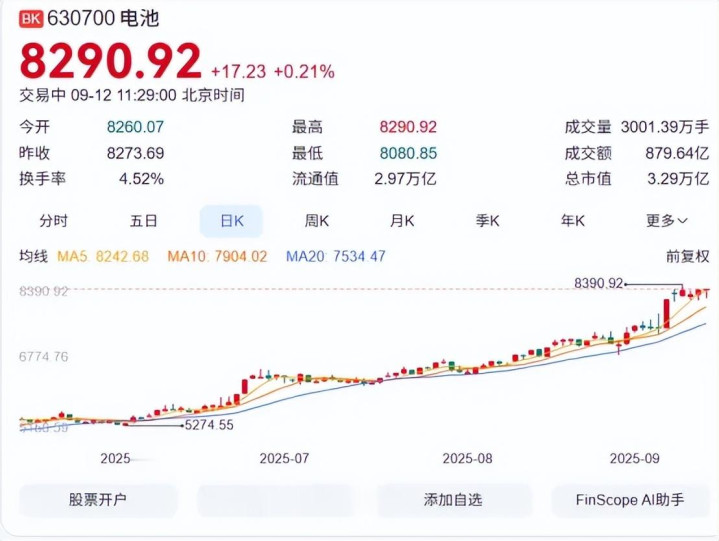Switch to the 分时 chart tab
The width and height of the screenshot is (719, 541).
[x=53, y=220]
